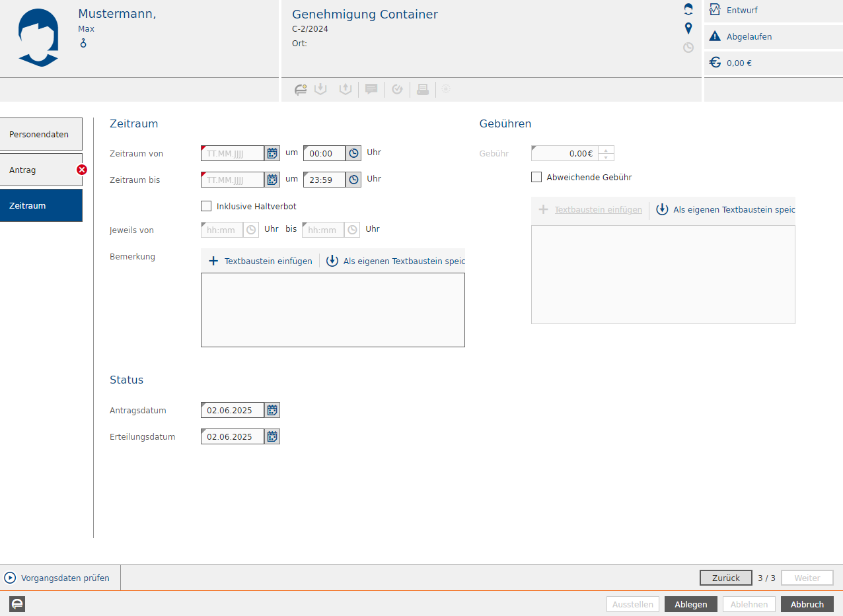843x616 pixels.
Task: Enable the Inklusive Haltverbot checkbox
Action: coord(206,206)
